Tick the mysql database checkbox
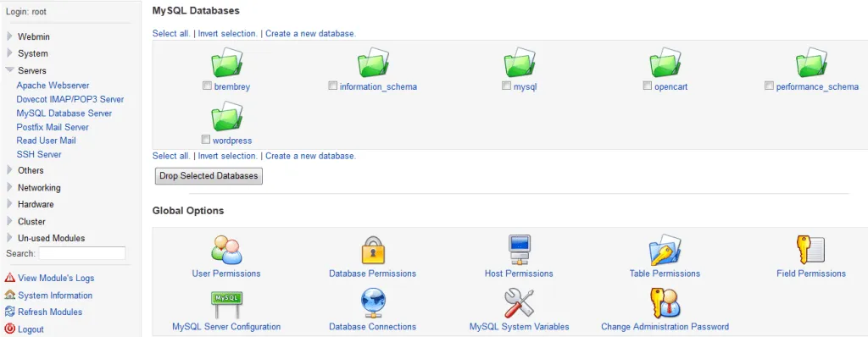The height and width of the screenshot is (337, 868). coord(506,86)
